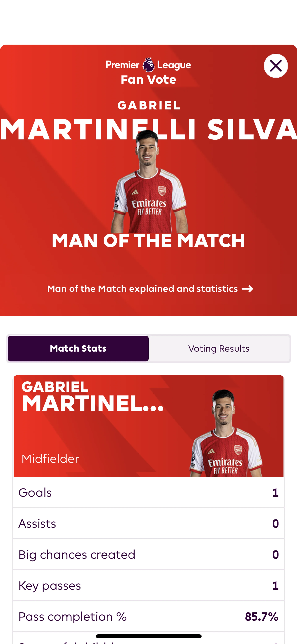Tap the player photo in stats card
Viewport: 297px width, 644px height.
click(226, 435)
